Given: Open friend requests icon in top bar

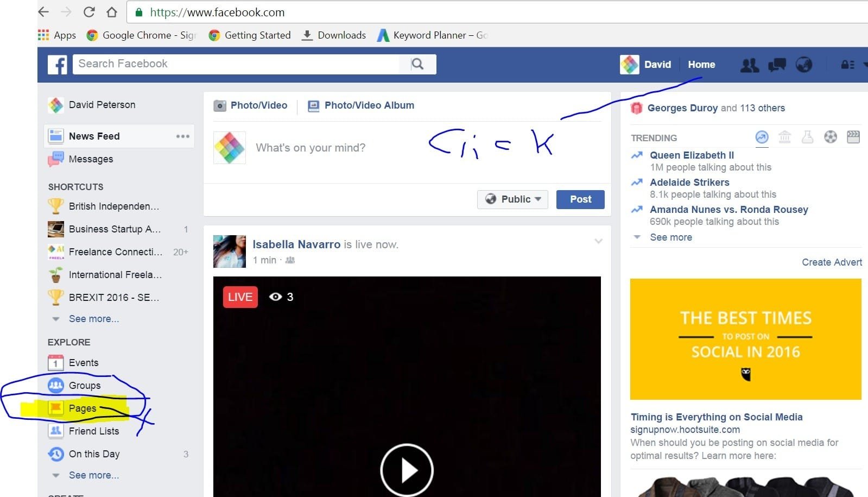Looking at the screenshot, I should 750,65.
